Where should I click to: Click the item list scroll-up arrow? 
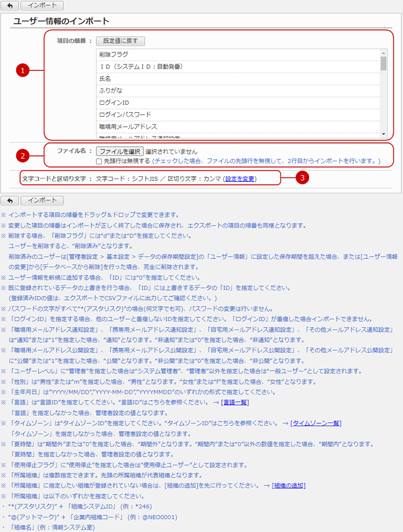pos(383,53)
